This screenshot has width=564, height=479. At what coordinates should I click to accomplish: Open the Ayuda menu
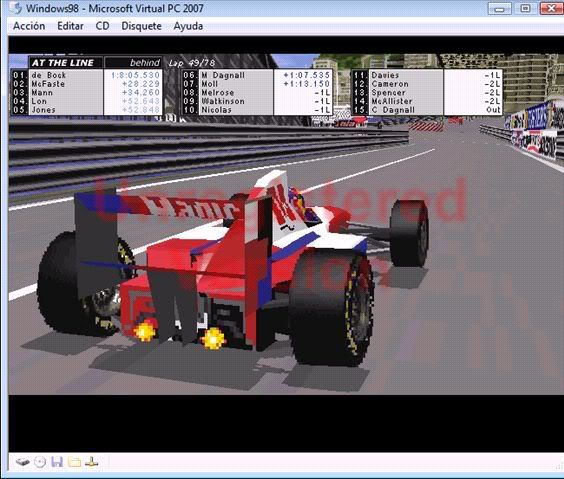(x=188, y=26)
